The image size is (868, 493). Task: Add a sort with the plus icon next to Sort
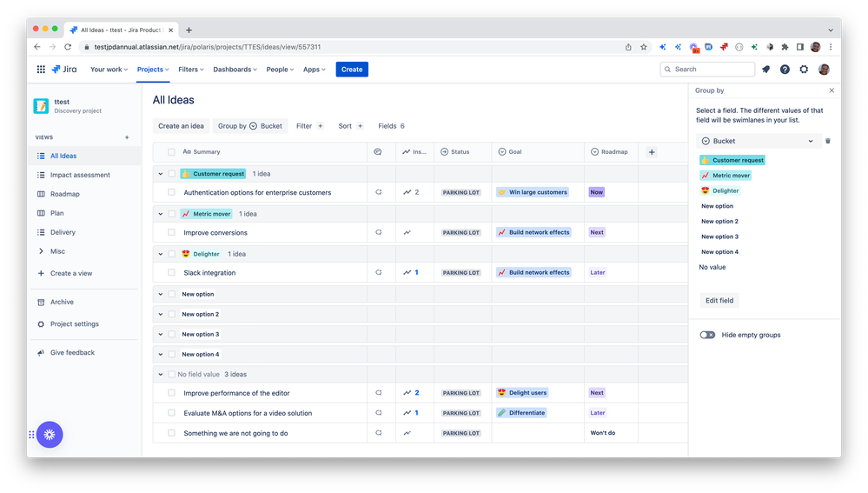[360, 126]
